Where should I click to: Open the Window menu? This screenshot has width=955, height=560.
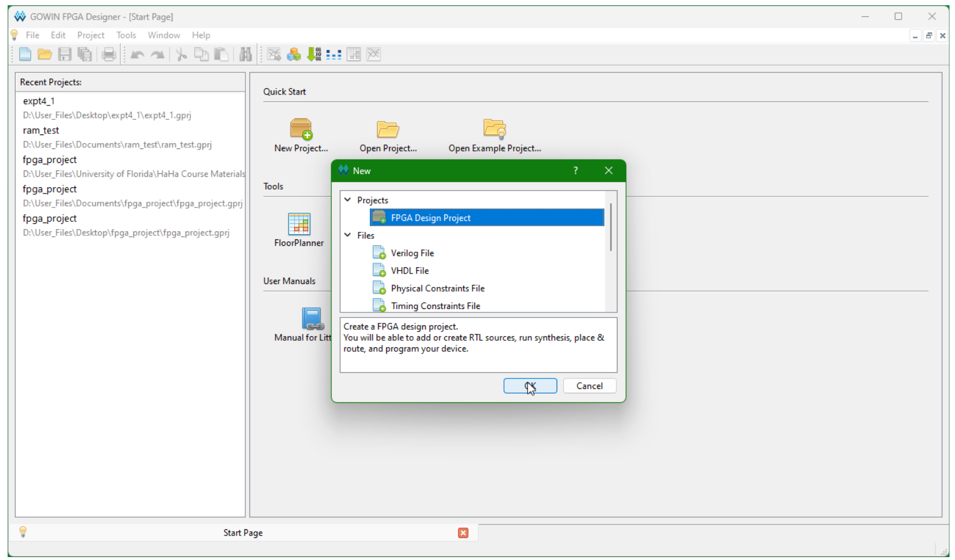point(164,35)
